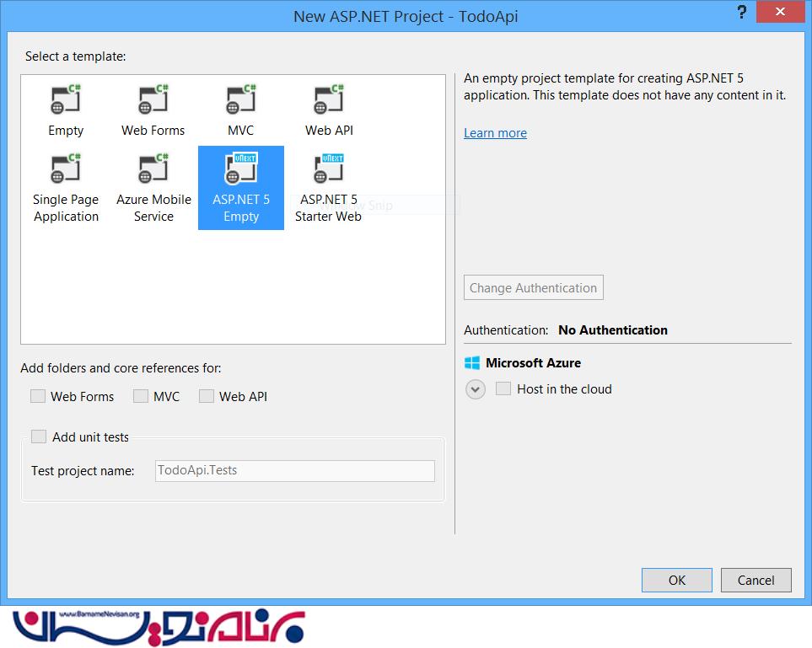Cancel the New ASP.NET Project dialog
812x648 pixels.
(756, 580)
